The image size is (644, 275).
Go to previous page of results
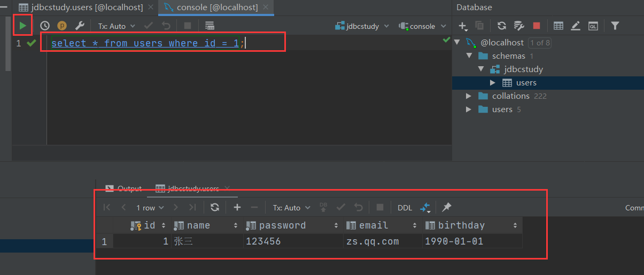tap(124, 207)
